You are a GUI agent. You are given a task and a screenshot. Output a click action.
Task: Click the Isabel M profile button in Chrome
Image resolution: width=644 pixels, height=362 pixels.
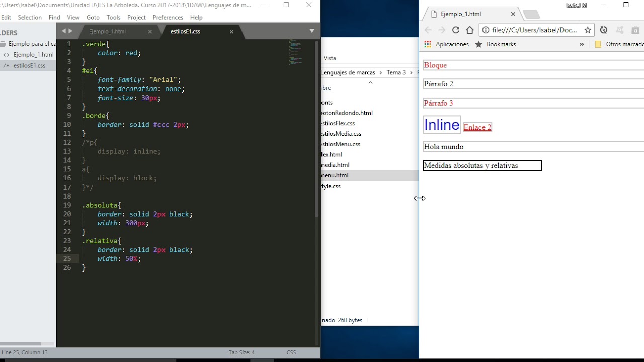tap(576, 5)
